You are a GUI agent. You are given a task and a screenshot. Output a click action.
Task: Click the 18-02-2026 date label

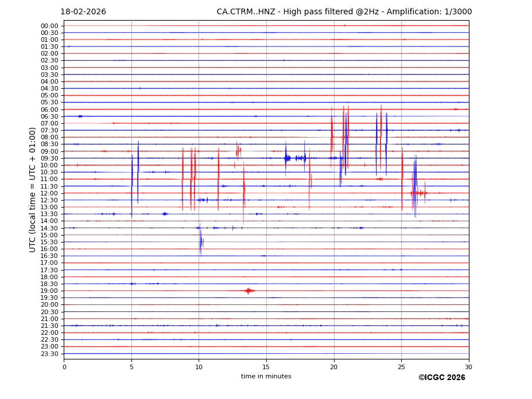(x=83, y=12)
